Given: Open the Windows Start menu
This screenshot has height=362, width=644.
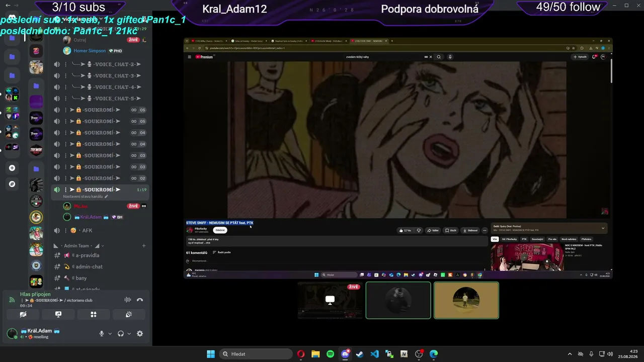Looking at the screenshot, I should coord(211,354).
